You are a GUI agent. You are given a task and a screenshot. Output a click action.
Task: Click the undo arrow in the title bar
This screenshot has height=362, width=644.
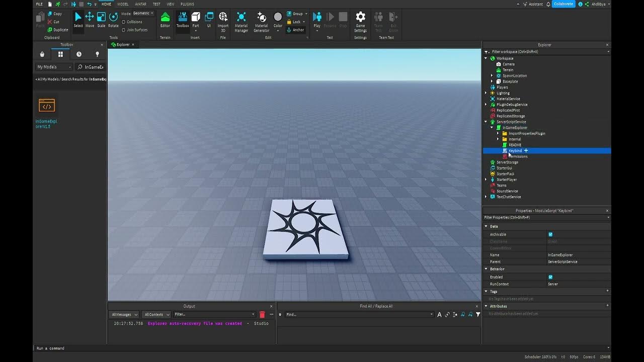tap(89, 4)
